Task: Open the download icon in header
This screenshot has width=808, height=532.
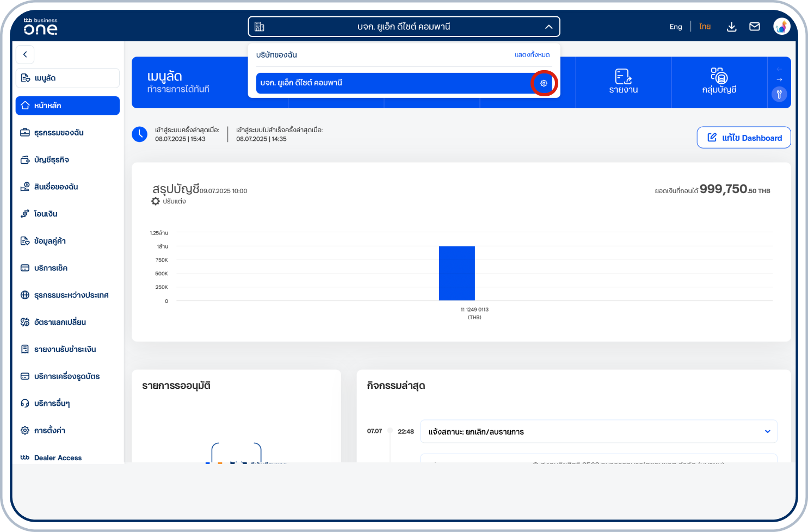Action: click(731, 27)
